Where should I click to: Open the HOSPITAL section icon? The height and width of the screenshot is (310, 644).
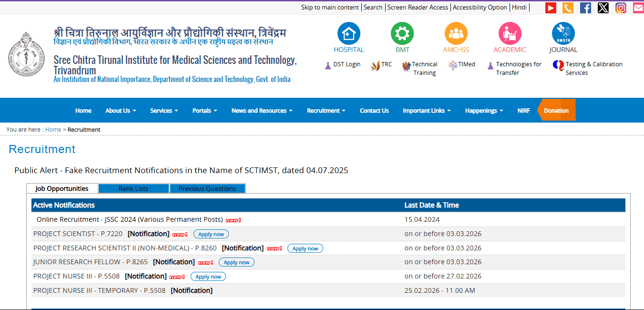pyautogui.click(x=348, y=34)
